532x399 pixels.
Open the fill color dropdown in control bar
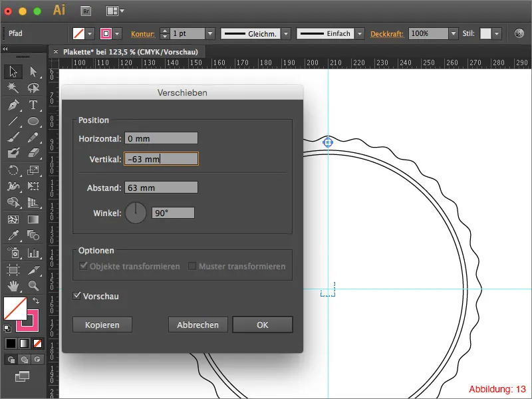click(90, 34)
